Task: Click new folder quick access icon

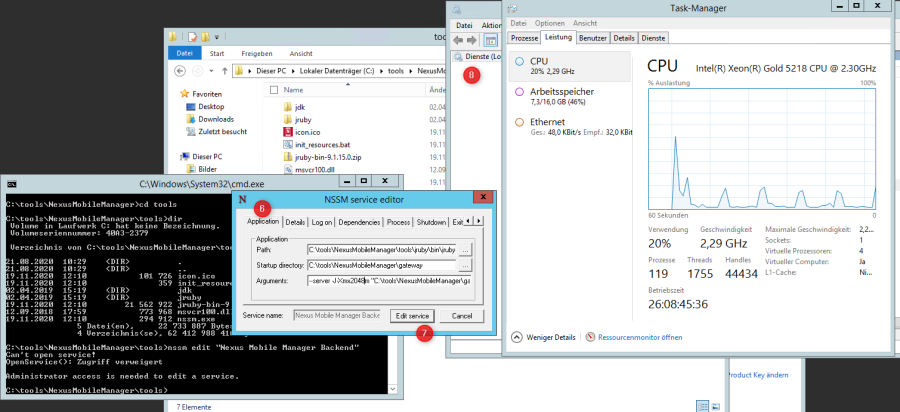Action: pos(205,37)
